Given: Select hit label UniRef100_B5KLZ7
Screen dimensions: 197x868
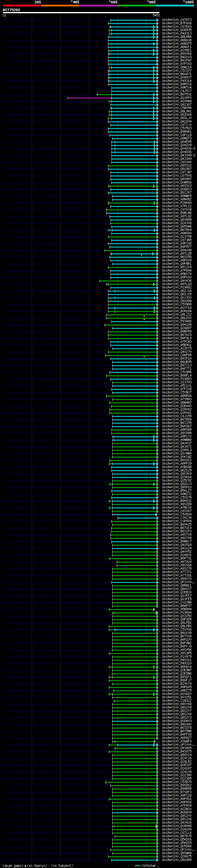Looking at the screenshot, I should point(177,491).
